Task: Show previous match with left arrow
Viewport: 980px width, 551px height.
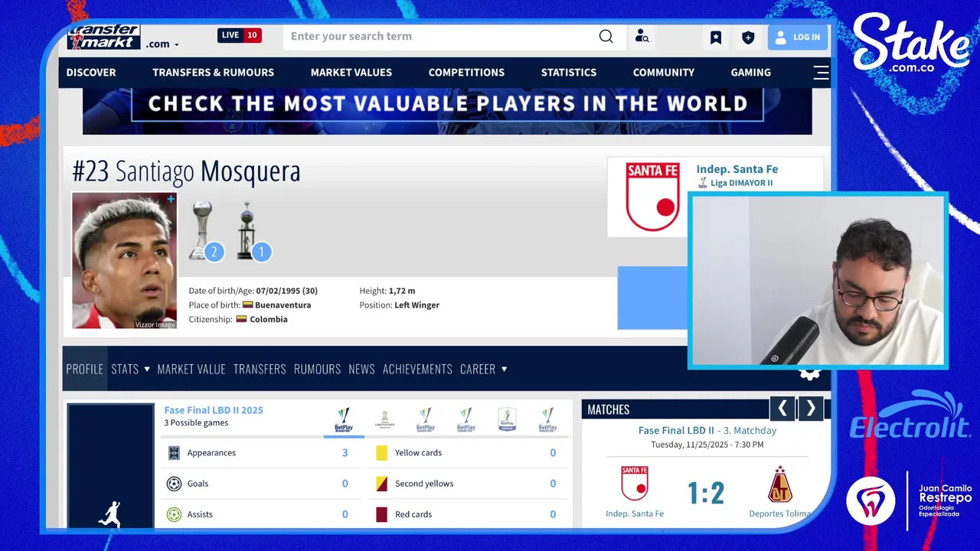Action: (782, 409)
